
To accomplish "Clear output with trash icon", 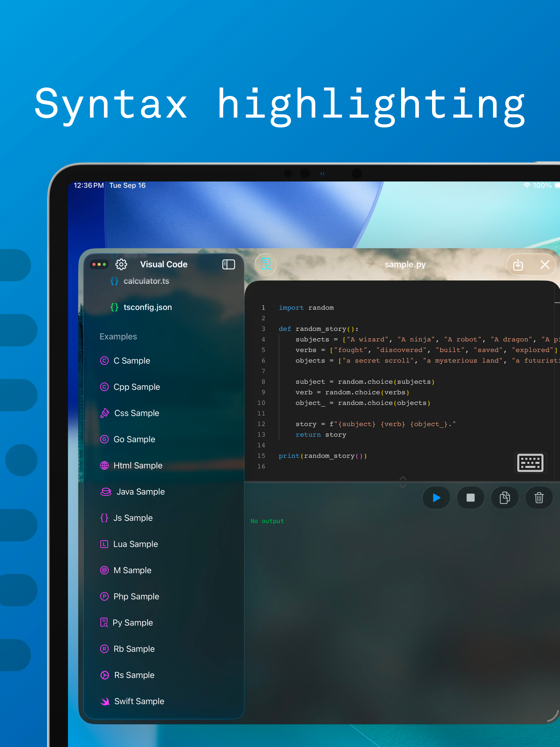I will point(539,497).
